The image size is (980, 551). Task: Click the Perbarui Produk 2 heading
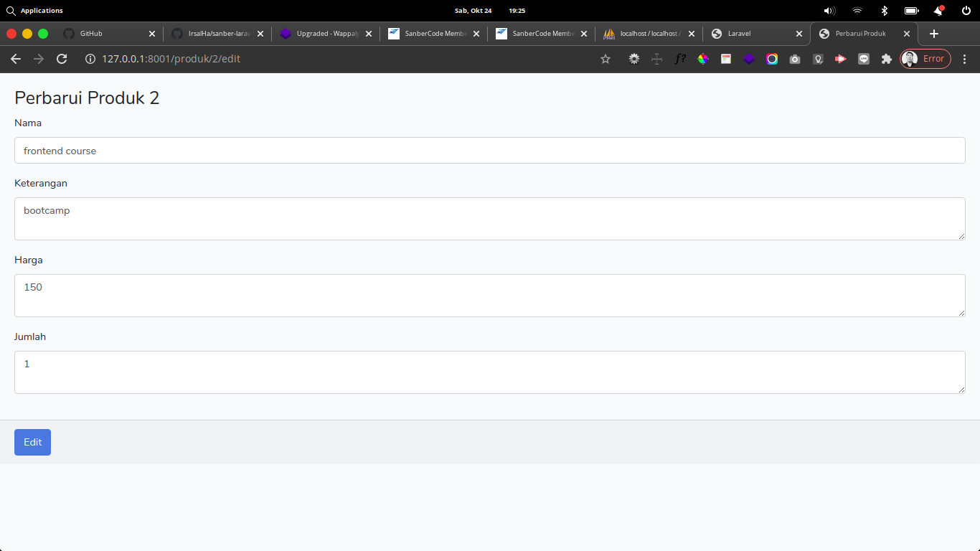pos(87,98)
